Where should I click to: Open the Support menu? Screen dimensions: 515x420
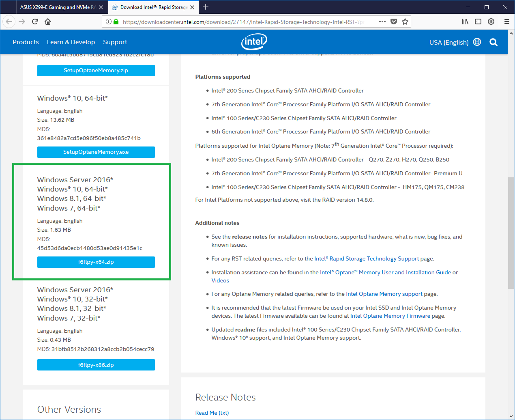115,42
